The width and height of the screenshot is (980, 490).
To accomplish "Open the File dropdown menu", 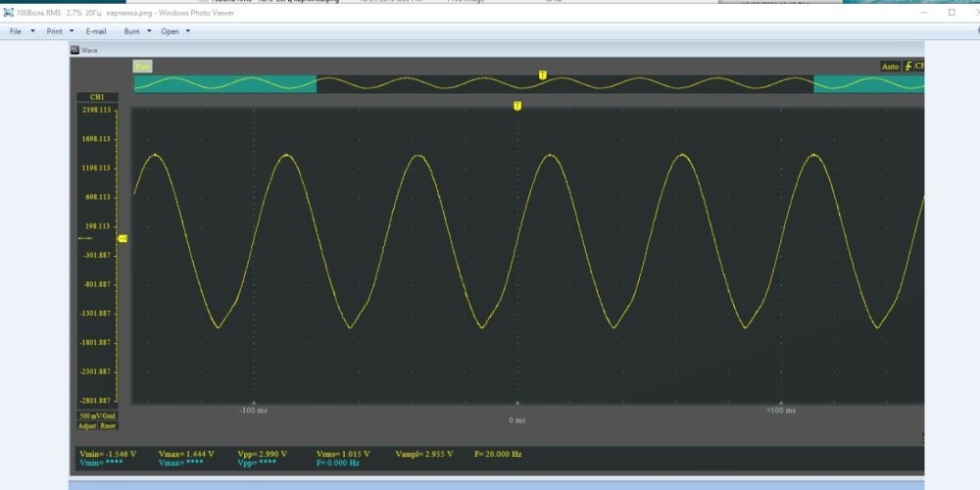I will pos(19,31).
